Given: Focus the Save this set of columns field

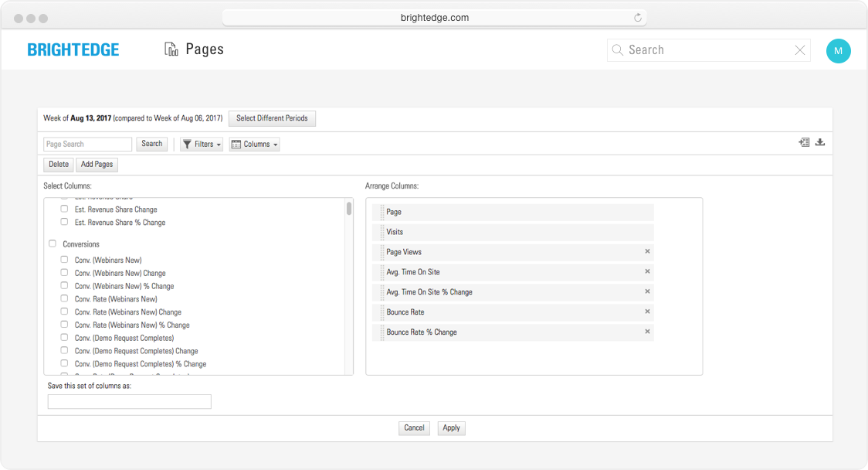Looking at the screenshot, I should [129, 401].
